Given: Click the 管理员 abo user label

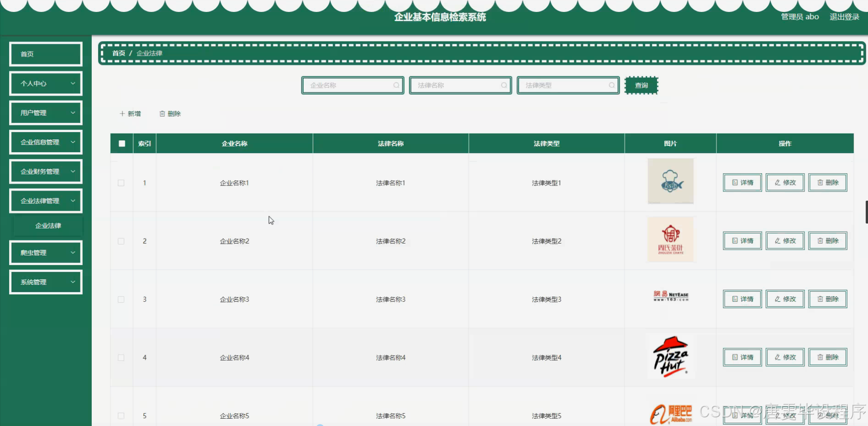Looking at the screenshot, I should click(x=800, y=17).
